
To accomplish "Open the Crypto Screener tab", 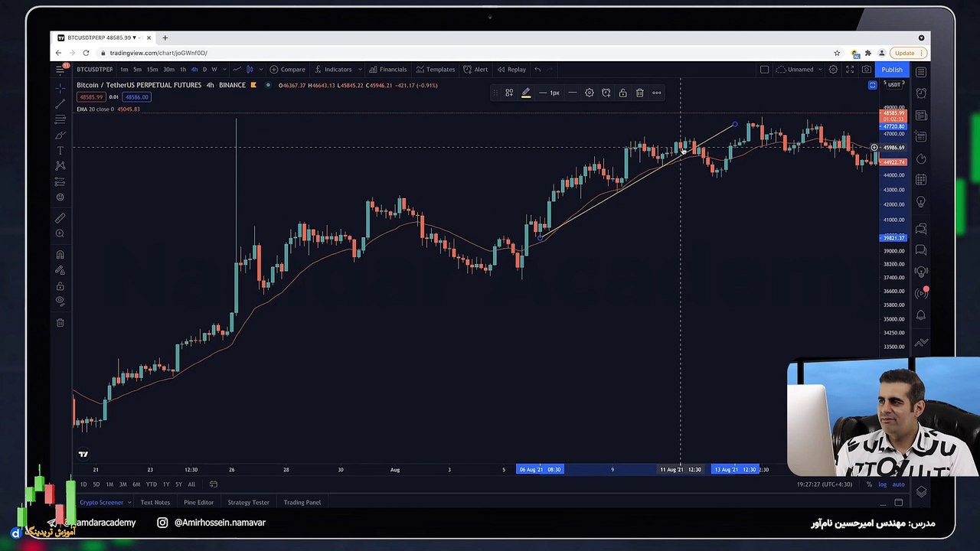I will click(x=101, y=503).
